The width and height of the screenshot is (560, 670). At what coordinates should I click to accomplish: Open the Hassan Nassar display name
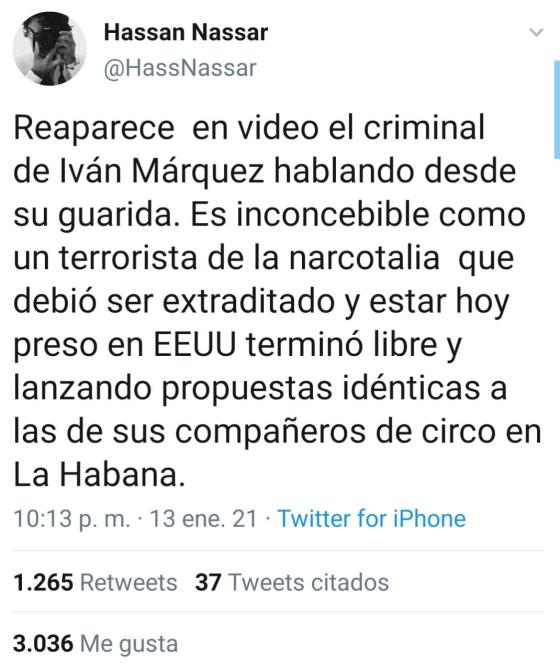click(186, 32)
